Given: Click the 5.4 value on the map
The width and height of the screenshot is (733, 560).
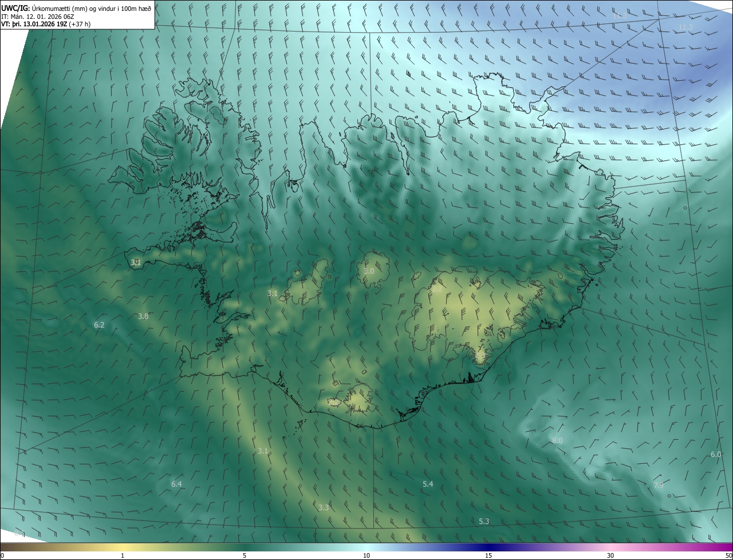Looking at the screenshot, I should coord(428,484).
